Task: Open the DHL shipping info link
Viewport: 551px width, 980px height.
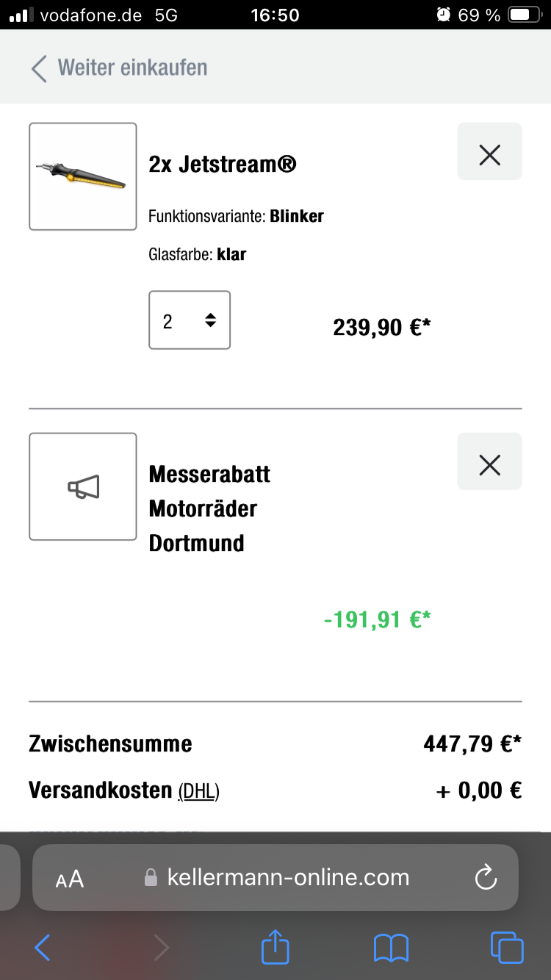Action: pos(199,791)
